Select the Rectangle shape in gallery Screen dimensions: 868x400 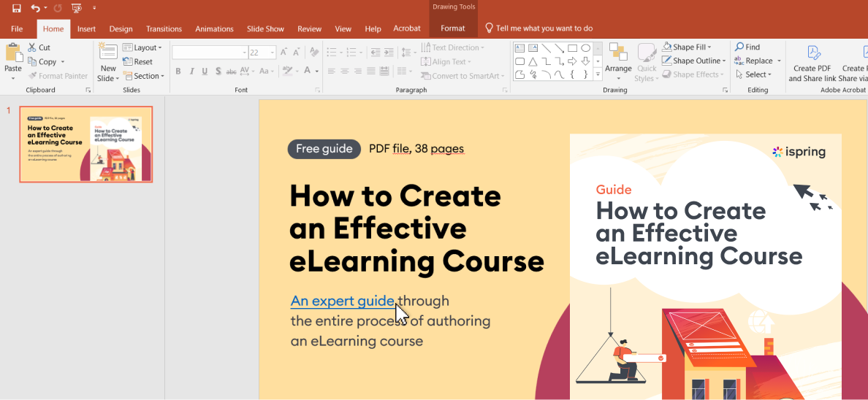click(573, 48)
